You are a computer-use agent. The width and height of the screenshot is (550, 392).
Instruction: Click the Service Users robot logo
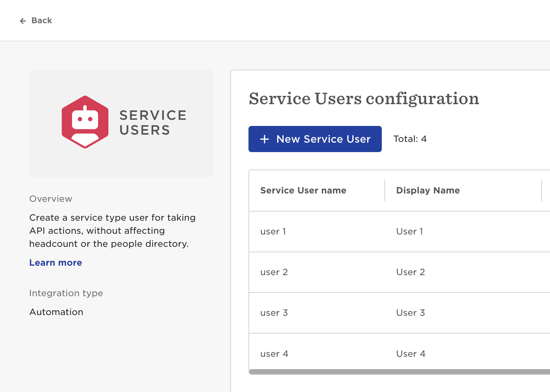pyautogui.click(x=85, y=122)
